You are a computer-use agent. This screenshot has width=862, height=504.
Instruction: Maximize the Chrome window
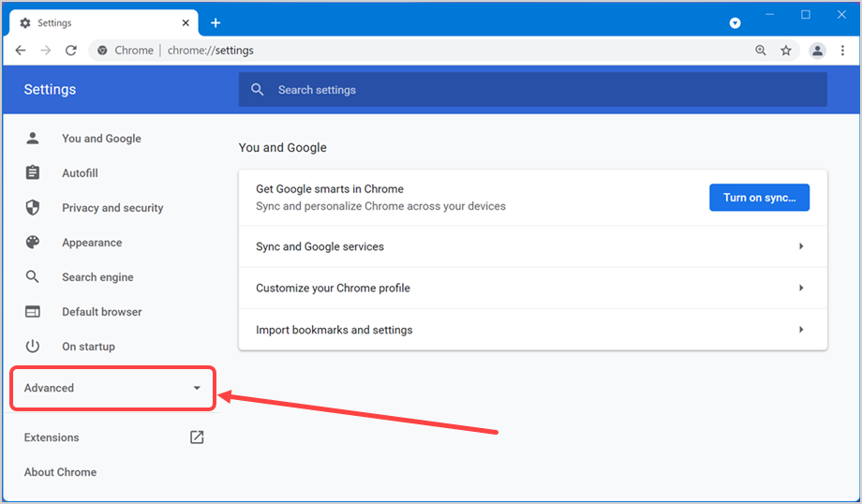pos(806,15)
